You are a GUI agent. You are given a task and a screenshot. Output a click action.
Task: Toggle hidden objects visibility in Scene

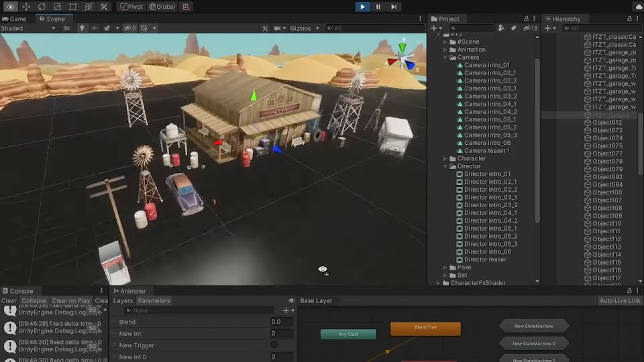pos(129,28)
